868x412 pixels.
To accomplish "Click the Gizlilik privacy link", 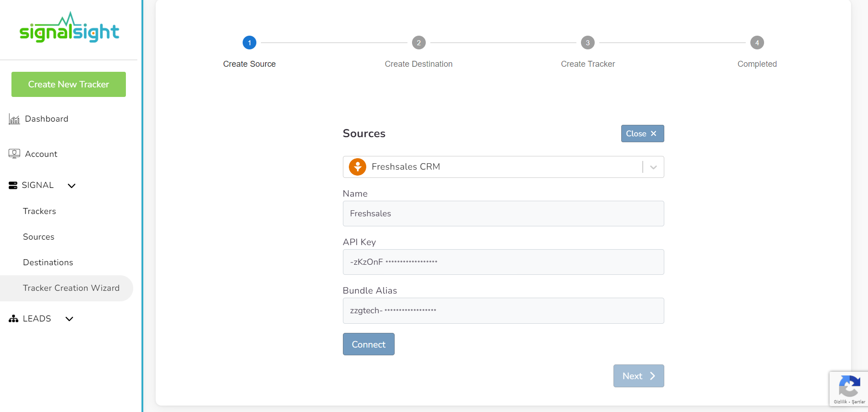I will tap(840, 402).
